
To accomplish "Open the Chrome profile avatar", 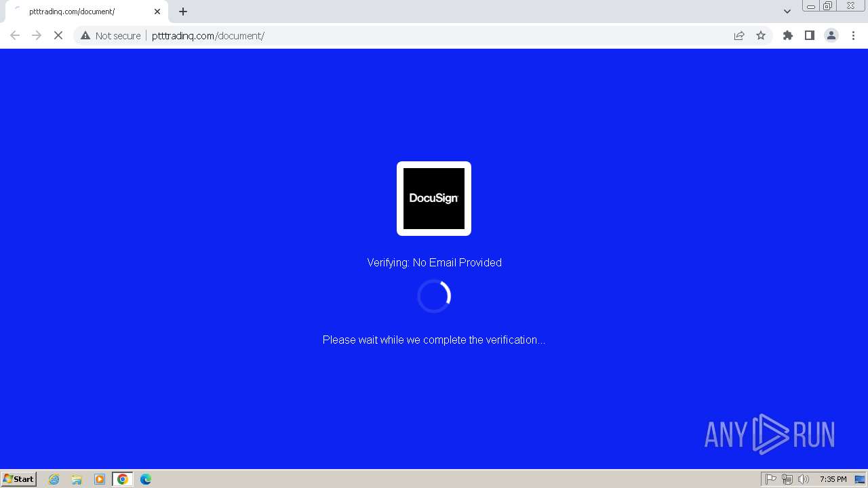I will coord(831,35).
